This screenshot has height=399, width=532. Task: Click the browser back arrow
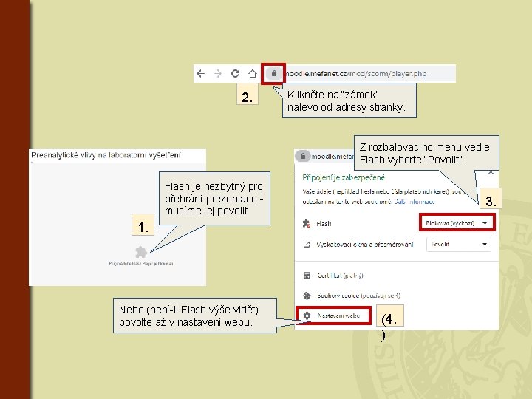200,74
